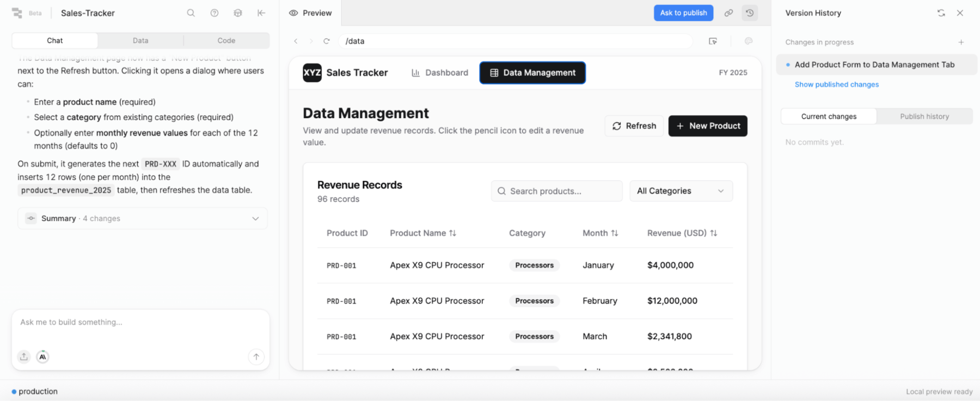Click the production environment indicator
The image size is (980, 401).
[x=34, y=392]
